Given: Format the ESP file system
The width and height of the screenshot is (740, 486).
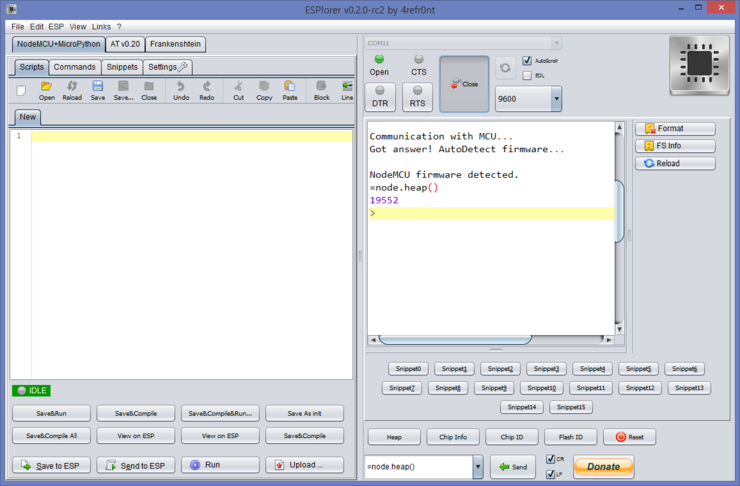Looking at the screenshot, I should pos(675,128).
